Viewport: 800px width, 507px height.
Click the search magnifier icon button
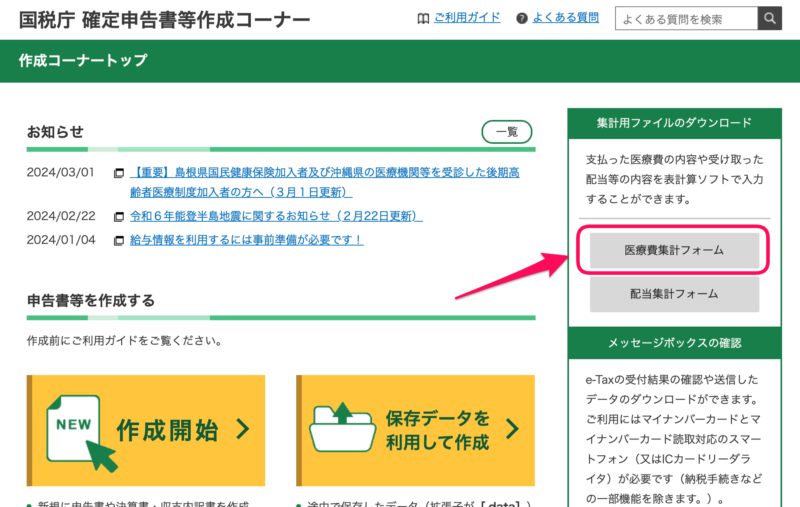tap(769, 19)
